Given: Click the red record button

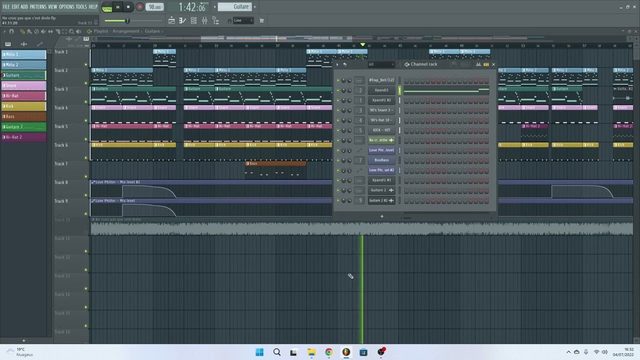Looking at the screenshot, I should [140, 7].
